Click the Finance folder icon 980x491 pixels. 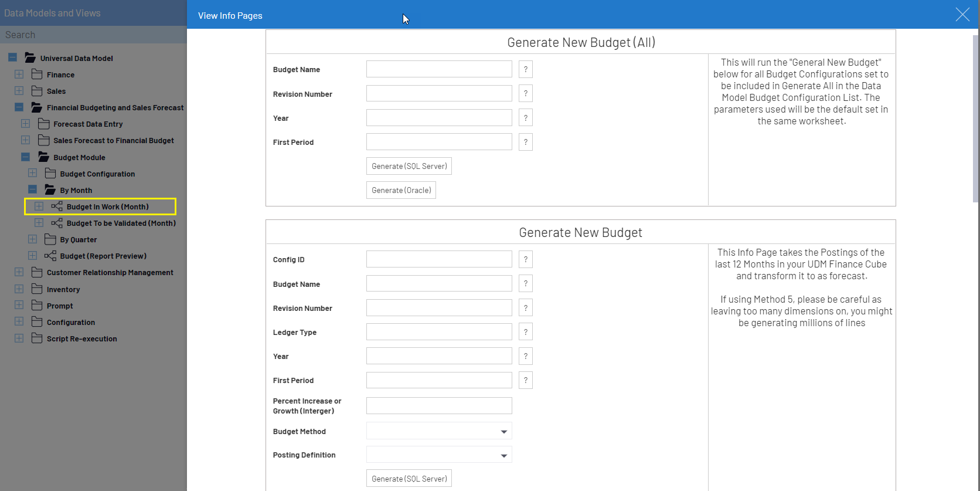pos(37,75)
